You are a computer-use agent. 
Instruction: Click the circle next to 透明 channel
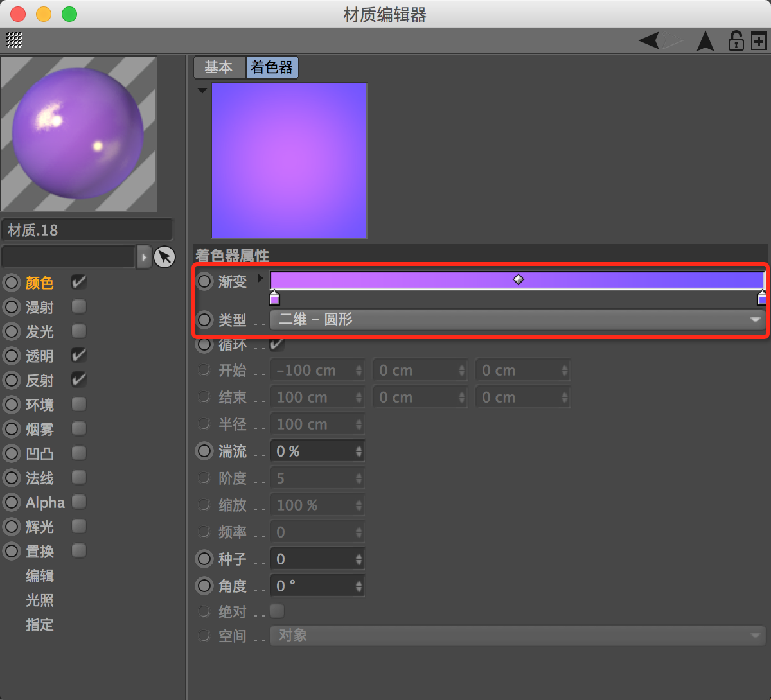pos(12,356)
